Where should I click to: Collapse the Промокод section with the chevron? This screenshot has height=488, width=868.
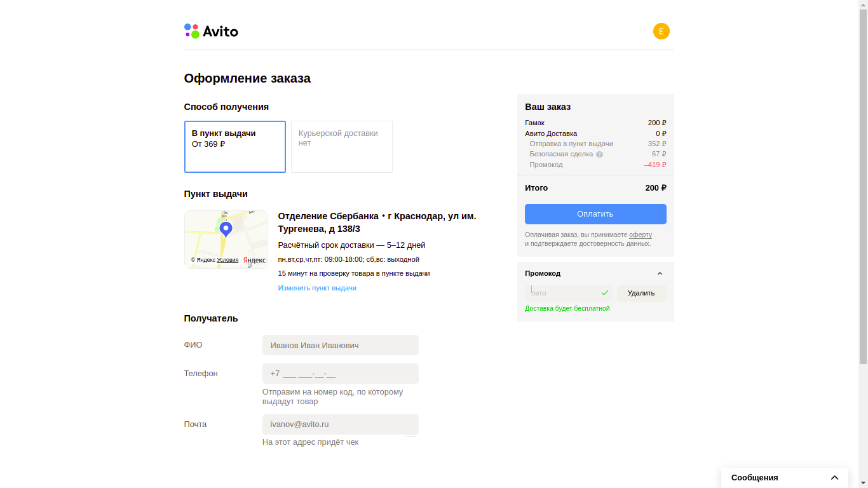[x=660, y=273]
